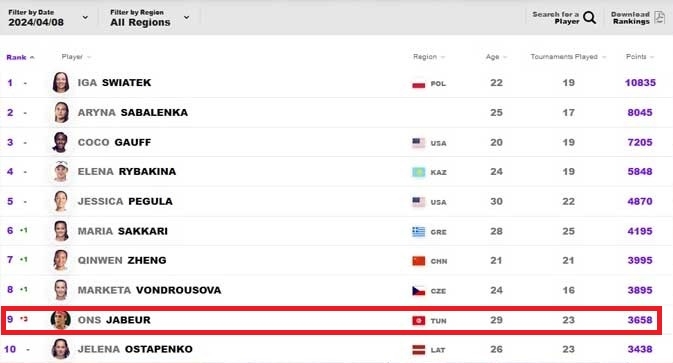673x363 pixels.
Task: Open Iga Swiatek's player profile link
Action: [114, 82]
